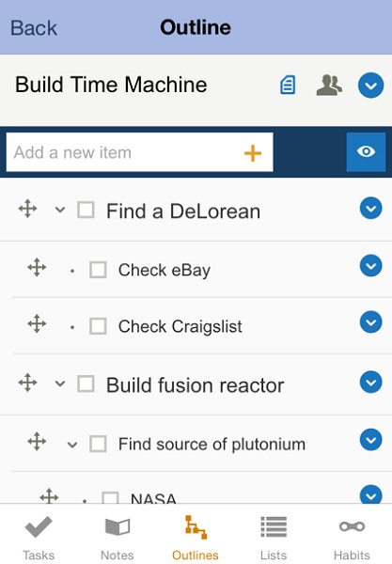The width and height of the screenshot is (392, 564).
Task: Click the move handle for Find source of plutonium
Action: [37, 442]
